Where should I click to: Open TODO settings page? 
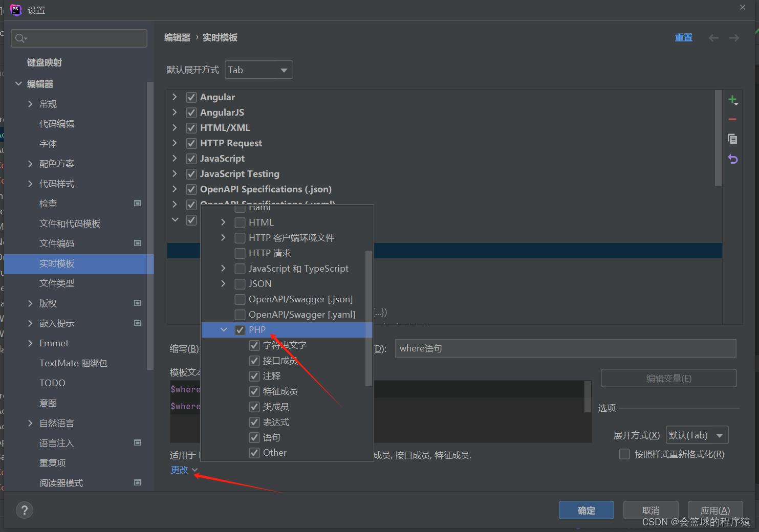52,383
